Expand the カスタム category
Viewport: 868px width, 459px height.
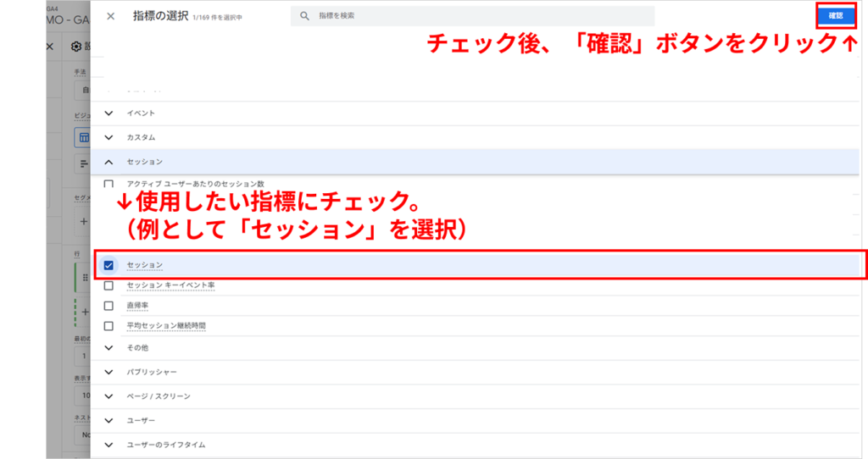tap(108, 137)
